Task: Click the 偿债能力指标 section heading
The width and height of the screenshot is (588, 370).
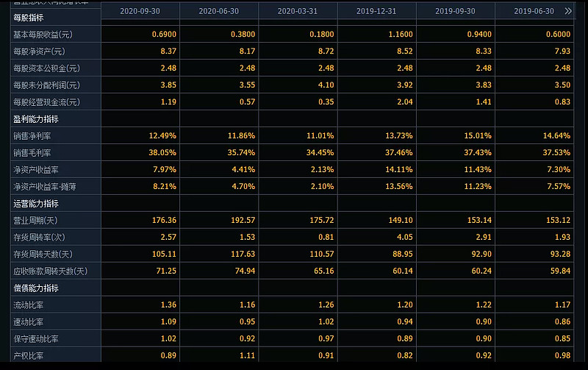Action: click(35, 288)
